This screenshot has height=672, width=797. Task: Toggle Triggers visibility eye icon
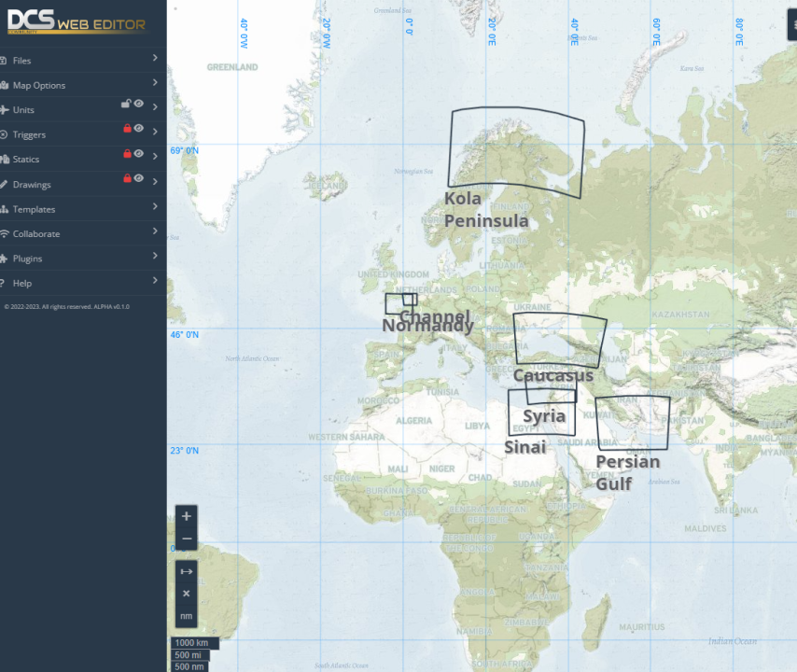click(139, 128)
